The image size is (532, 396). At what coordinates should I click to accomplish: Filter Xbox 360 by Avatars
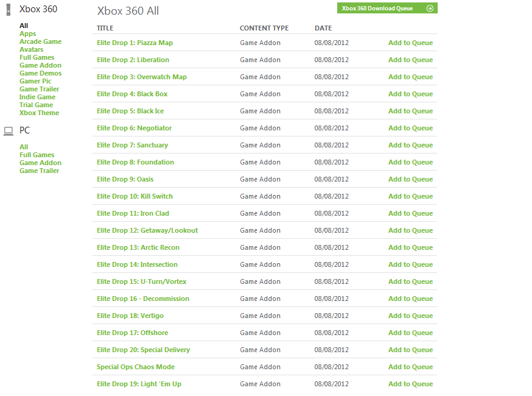point(31,49)
